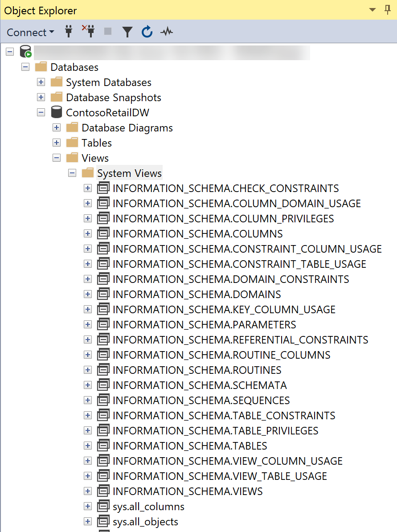The width and height of the screenshot is (397, 532).
Task: Open the Object Explorer window position dropdown arrow
Action: tap(372, 10)
